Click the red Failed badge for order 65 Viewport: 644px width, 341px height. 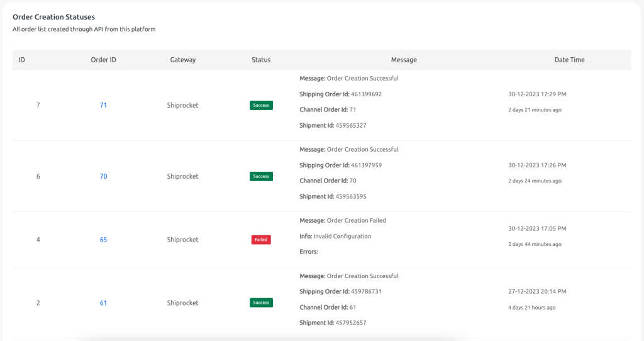(261, 240)
